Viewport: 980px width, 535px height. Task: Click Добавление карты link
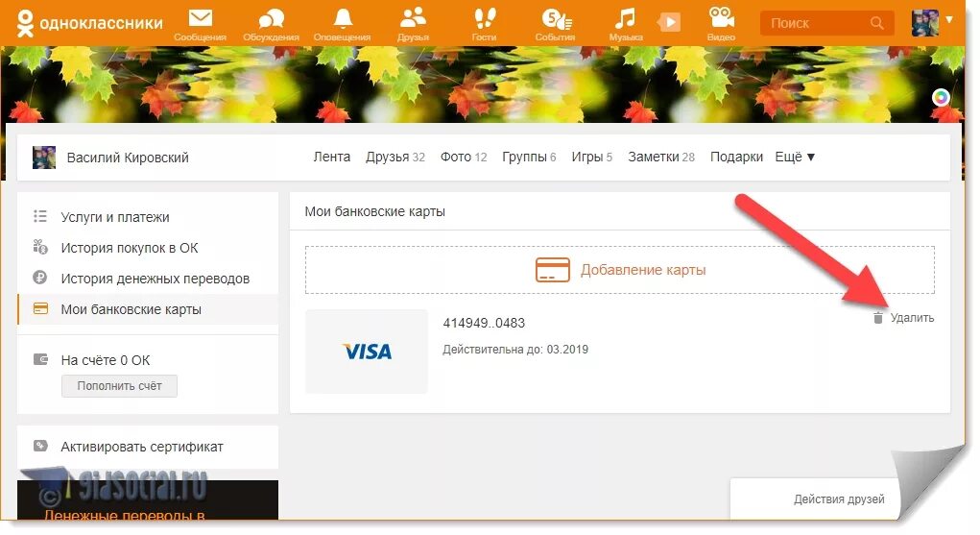pyautogui.click(x=621, y=270)
